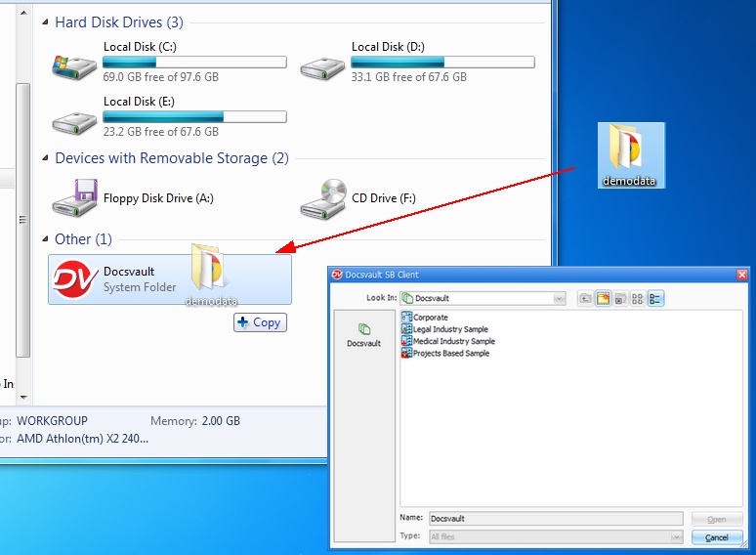Click the red Docsvault DV logo icon
Image resolution: width=756 pixels, height=555 pixels.
click(74, 279)
